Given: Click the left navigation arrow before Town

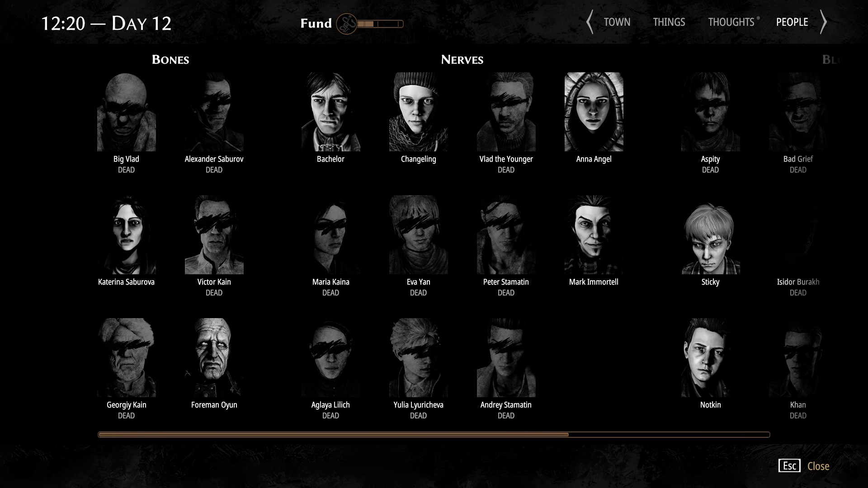Looking at the screenshot, I should click(590, 22).
